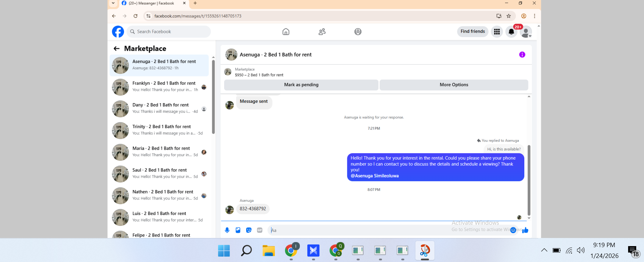Close the Messenger | Facebook tab

(184, 3)
